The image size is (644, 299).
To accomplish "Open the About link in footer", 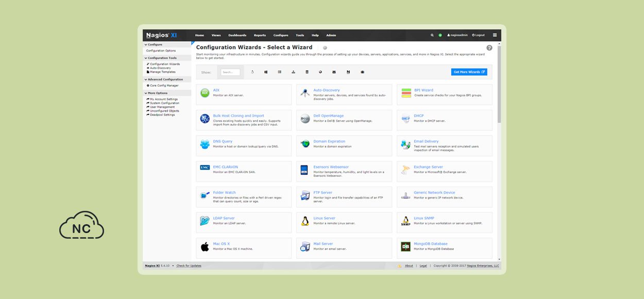I will tap(409, 266).
